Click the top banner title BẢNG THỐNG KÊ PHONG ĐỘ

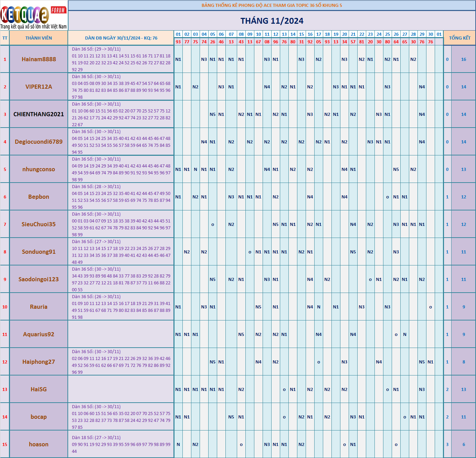272,5
